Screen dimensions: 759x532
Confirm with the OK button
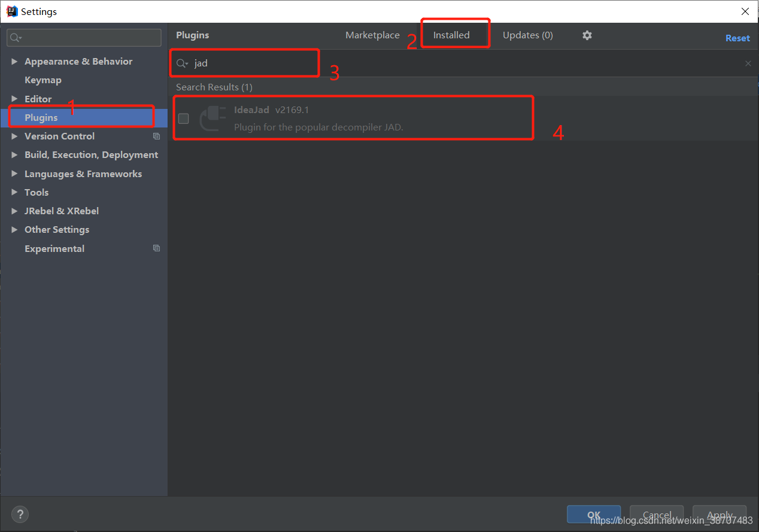[594, 515]
